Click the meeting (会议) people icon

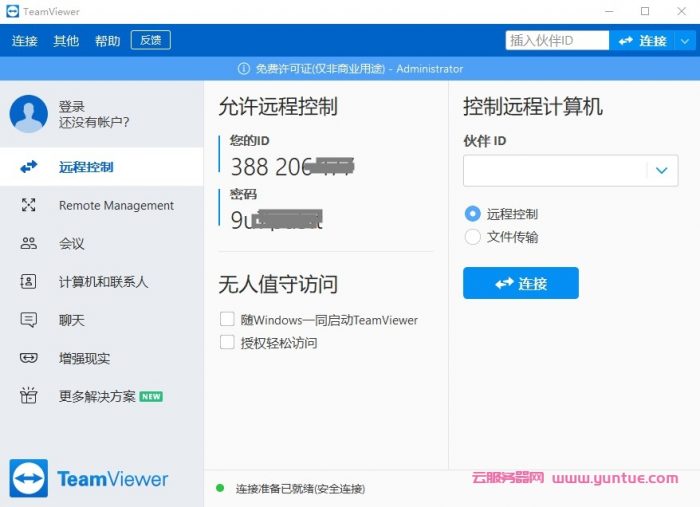tap(29, 243)
